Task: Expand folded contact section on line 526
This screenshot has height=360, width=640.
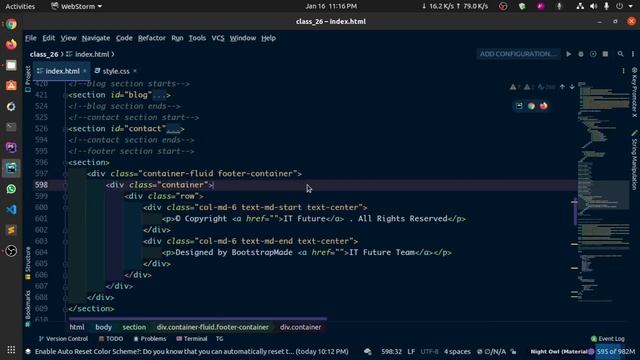Action: (173, 129)
